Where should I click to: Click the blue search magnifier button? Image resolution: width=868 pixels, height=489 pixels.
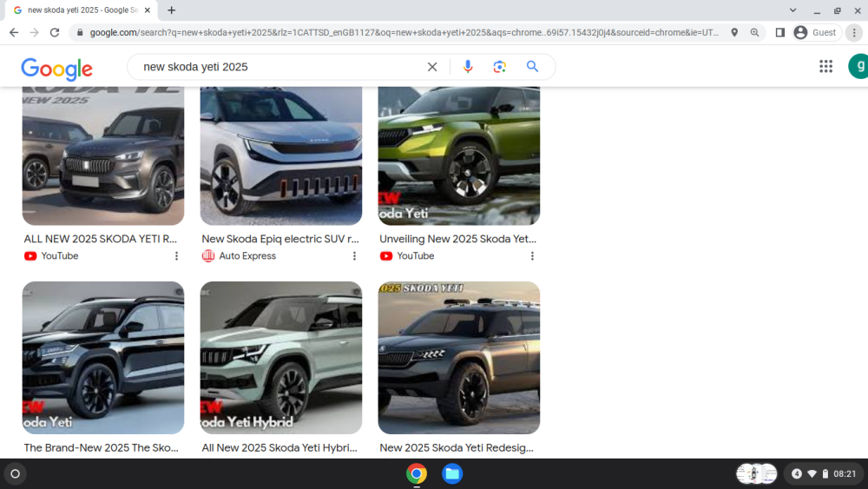pyautogui.click(x=533, y=67)
